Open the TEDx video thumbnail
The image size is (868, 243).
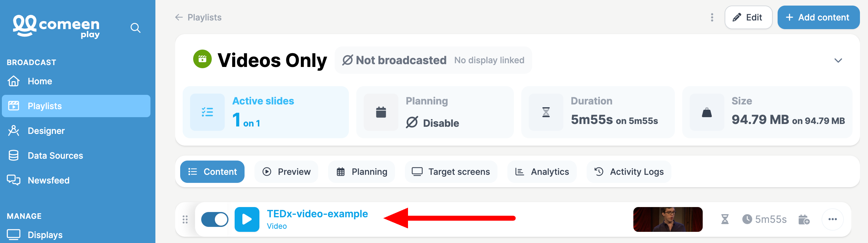[x=668, y=219]
